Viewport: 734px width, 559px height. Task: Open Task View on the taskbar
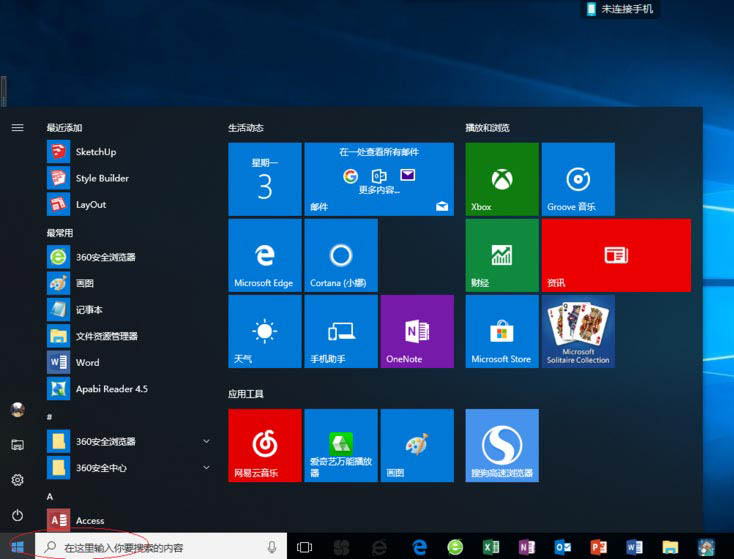(305, 547)
